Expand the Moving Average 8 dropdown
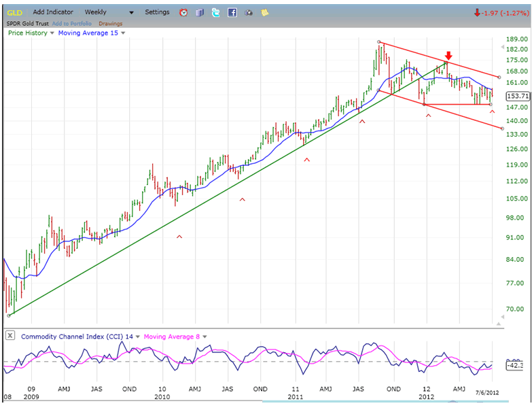Screen dimensions: 532x410 (x=205, y=336)
